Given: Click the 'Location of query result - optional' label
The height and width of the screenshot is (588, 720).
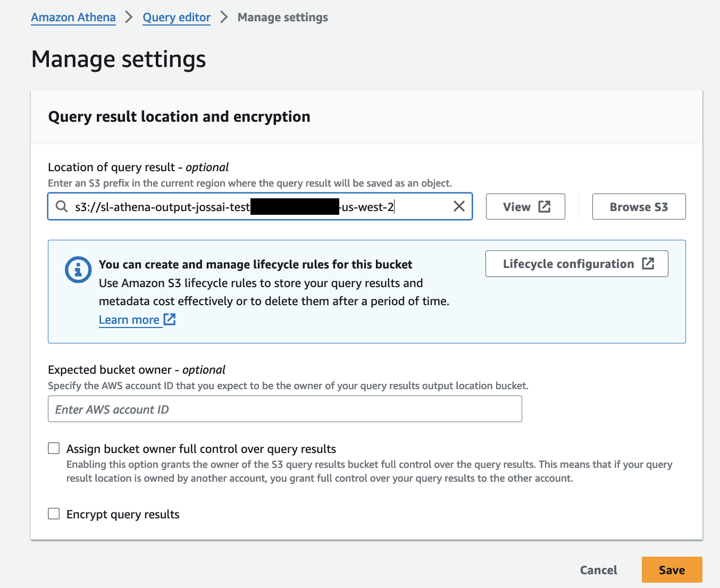Looking at the screenshot, I should 138,167.
